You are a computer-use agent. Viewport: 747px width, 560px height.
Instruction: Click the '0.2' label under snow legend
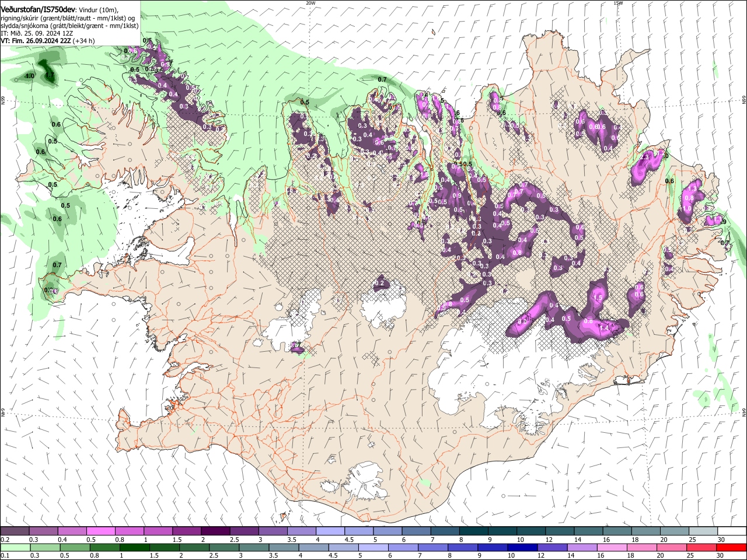[x=5, y=540]
